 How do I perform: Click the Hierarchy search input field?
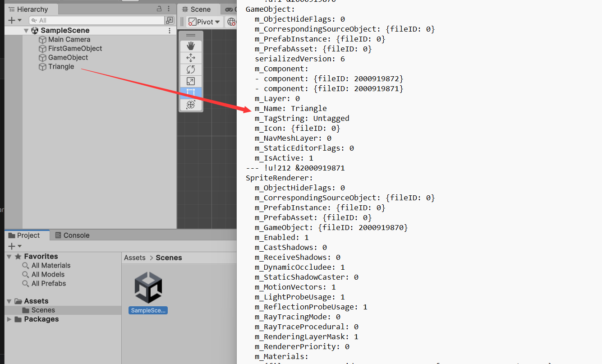coord(97,20)
